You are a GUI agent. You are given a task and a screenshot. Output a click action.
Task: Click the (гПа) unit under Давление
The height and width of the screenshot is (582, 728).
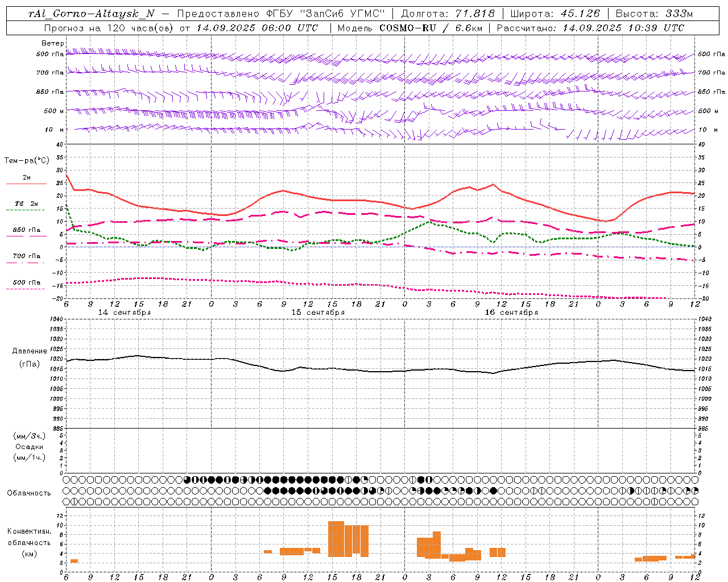[29, 364]
